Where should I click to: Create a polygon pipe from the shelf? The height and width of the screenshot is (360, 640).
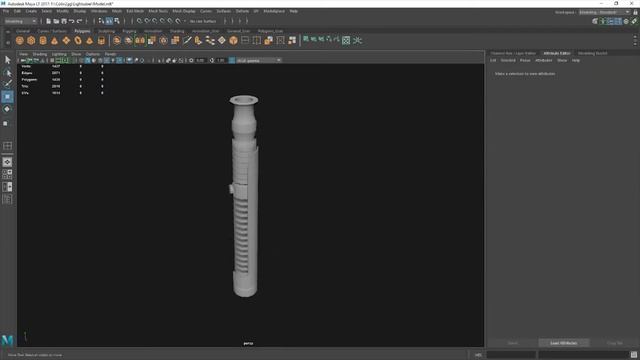pyautogui.click(x=101, y=40)
